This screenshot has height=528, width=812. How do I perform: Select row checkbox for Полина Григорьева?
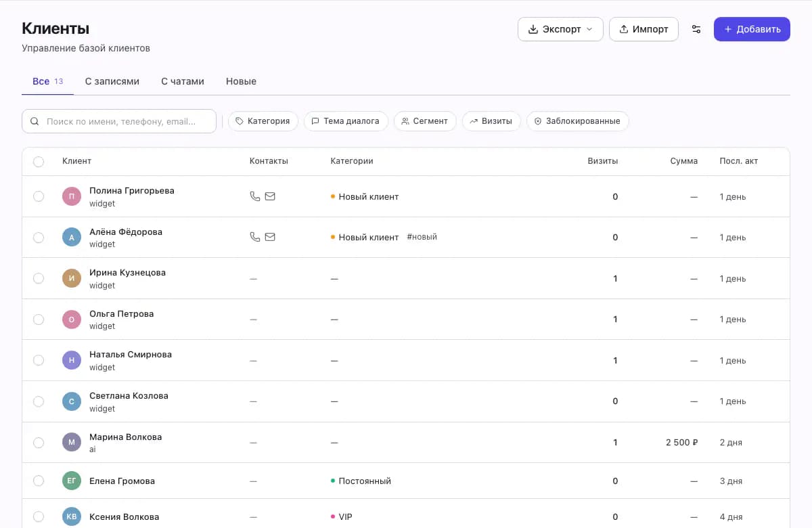39,196
